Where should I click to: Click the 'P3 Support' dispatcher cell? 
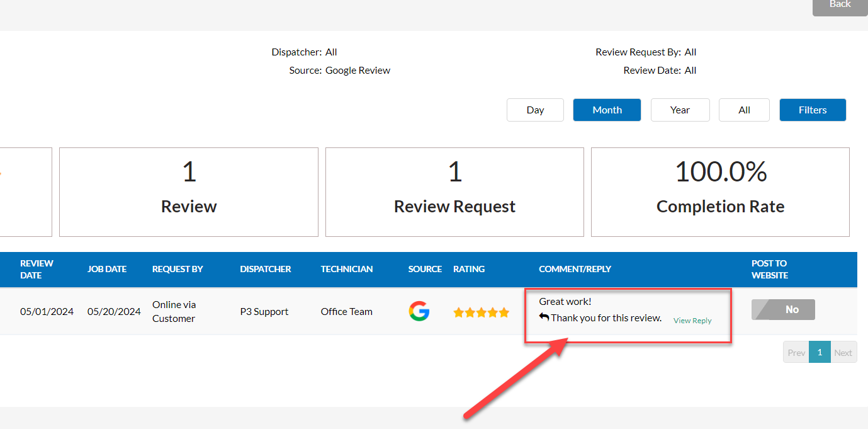(264, 311)
